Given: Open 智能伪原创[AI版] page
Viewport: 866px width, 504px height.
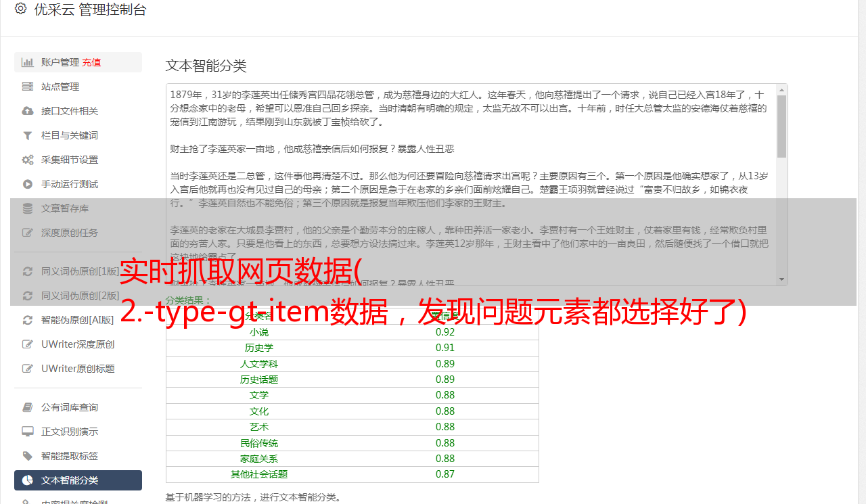Looking at the screenshot, I should click(78, 320).
